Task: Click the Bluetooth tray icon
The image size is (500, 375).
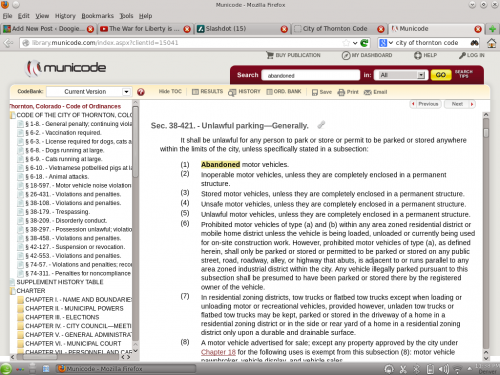Action: (x=416, y=369)
